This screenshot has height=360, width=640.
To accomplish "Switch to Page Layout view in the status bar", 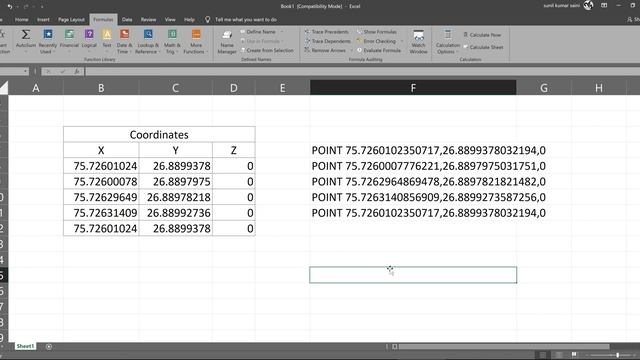I will pos(559,355).
